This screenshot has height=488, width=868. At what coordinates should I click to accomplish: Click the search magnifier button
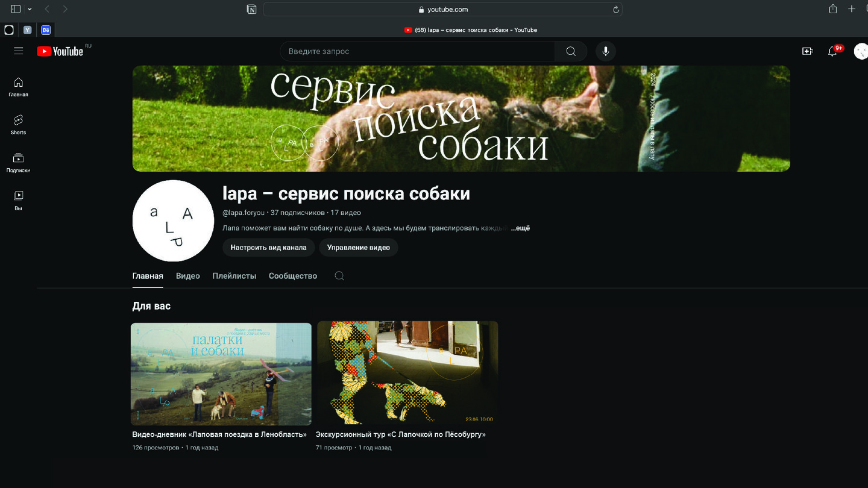(x=571, y=51)
